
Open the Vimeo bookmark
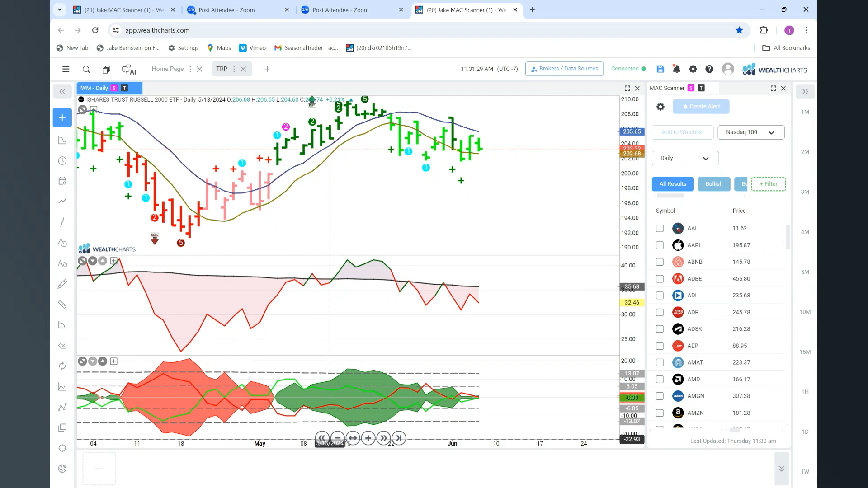[252, 48]
